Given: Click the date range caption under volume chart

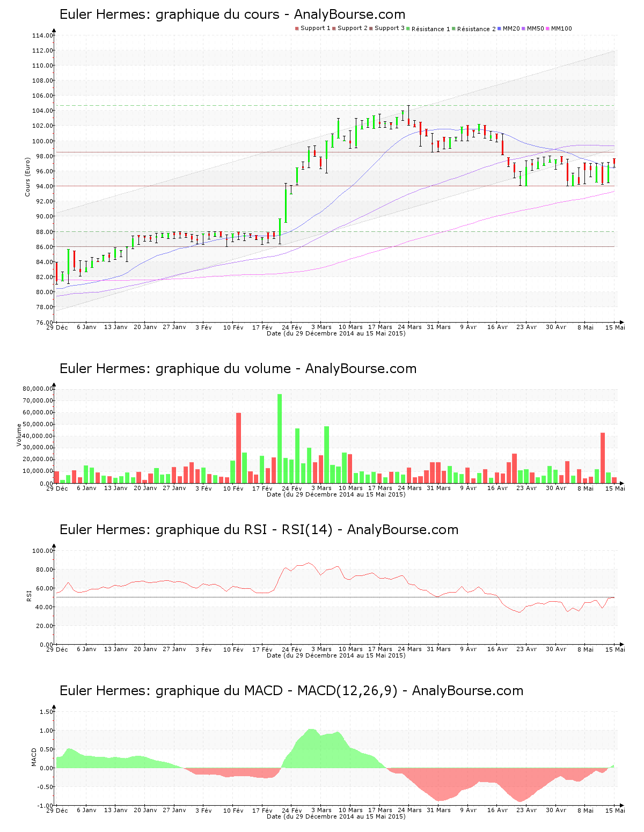Looking at the screenshot, I should coord(336,494).
